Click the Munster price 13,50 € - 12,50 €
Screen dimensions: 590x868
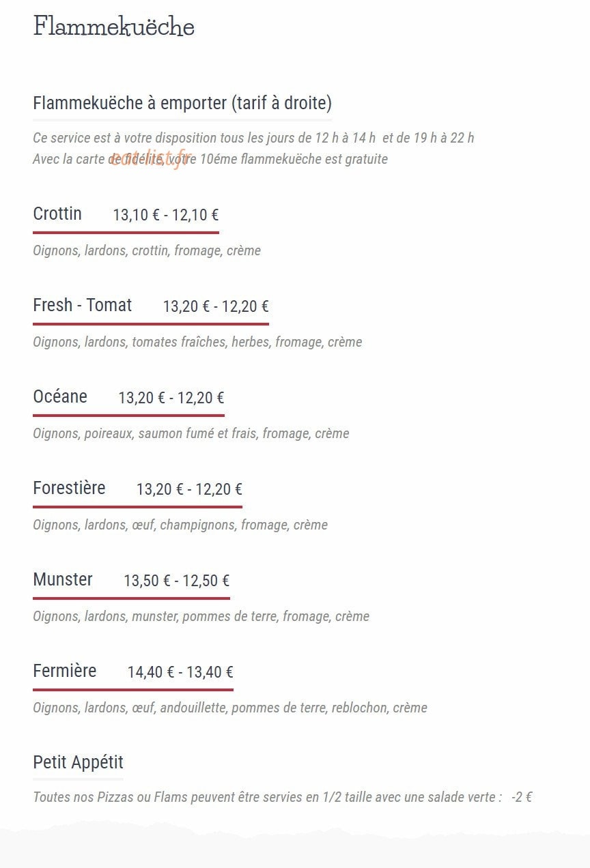click(x=177, y=581)
